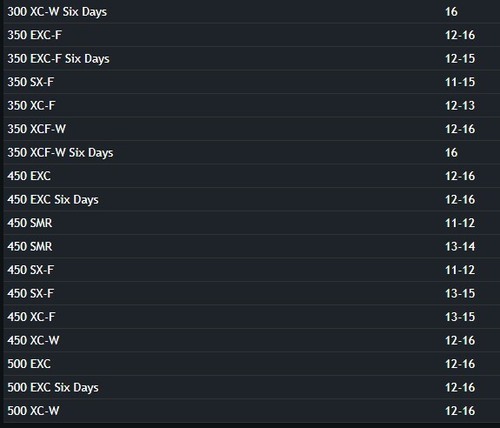Choose the 450 EXC model row
This screenshot has height=428, width=500.
tap(252, 176)
